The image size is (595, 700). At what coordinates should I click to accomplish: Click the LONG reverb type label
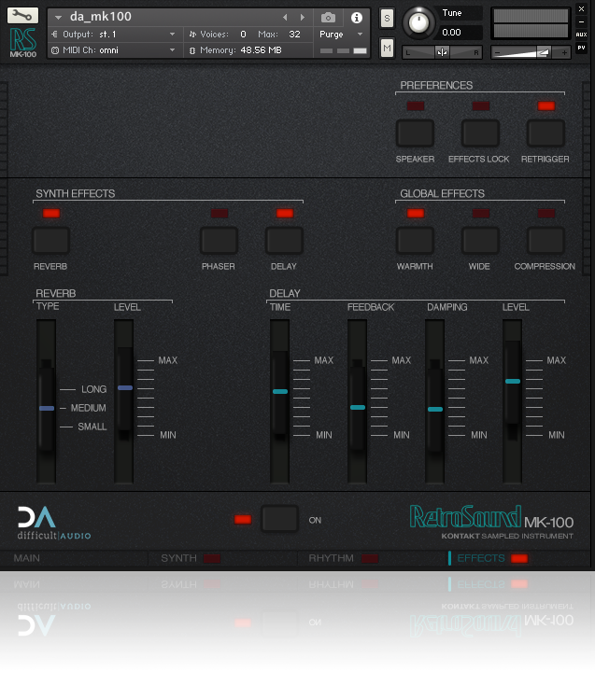click(93, 389)
